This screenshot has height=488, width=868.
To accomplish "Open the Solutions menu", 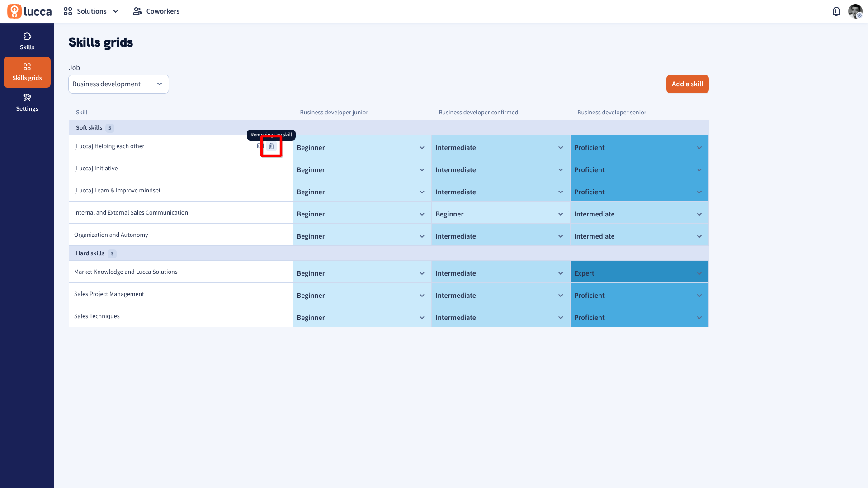I will 91,11.
